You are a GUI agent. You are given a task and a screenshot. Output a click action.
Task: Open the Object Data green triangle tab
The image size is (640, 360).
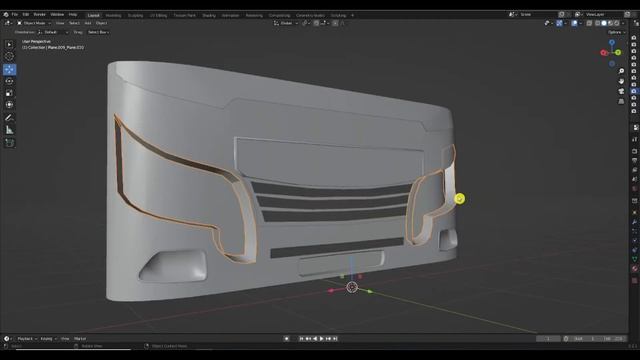coord(635,259)
